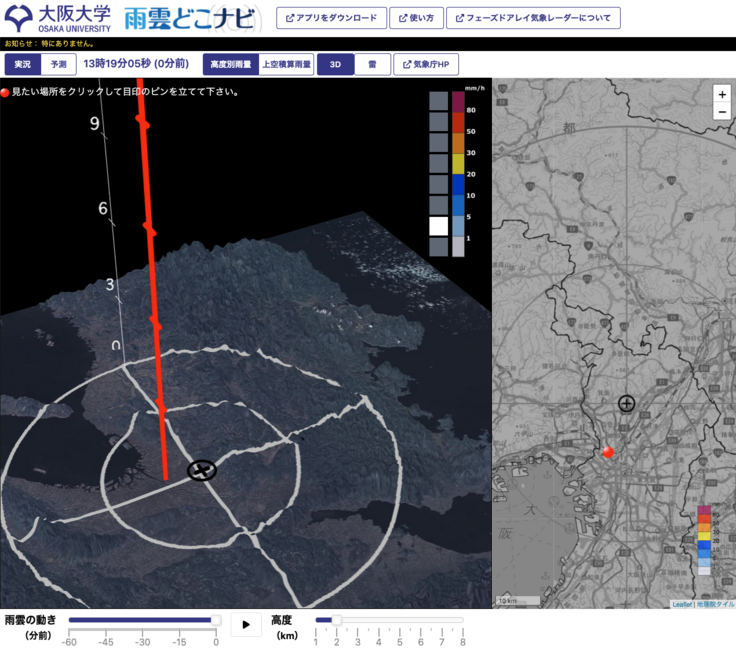
Task: Enable the 雷 lightning view
Action: 372,64
